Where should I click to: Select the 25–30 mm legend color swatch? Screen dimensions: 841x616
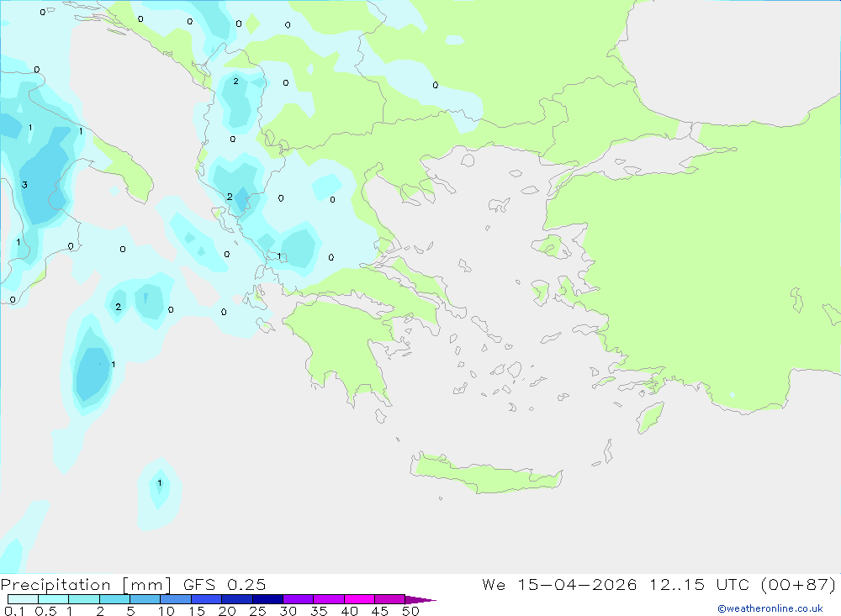267,599
